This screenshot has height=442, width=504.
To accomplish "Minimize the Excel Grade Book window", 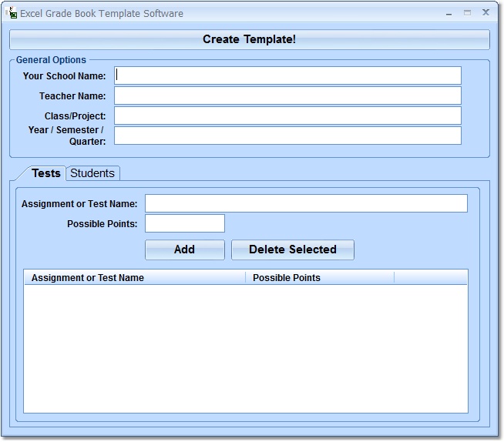I will 449,14.
